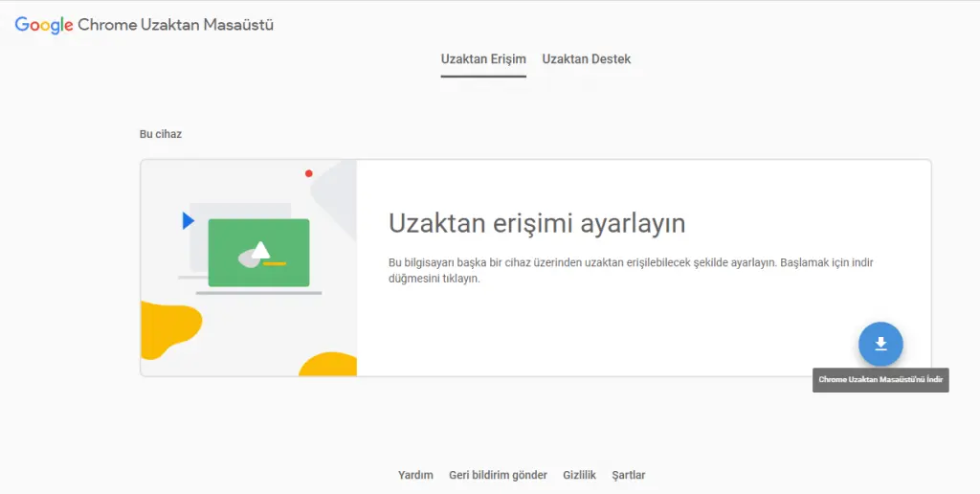Image resolution: width=980 pixels, height=494 pixels.
Task: Click the Bu cihaz section label
Action: click(x=161, y=134)
